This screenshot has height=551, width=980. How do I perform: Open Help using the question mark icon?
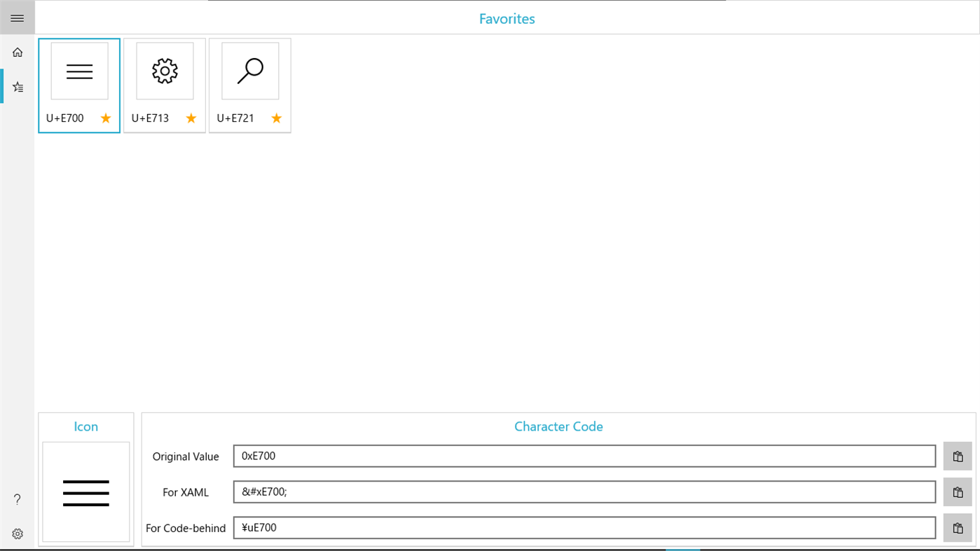tap(17, 499)
